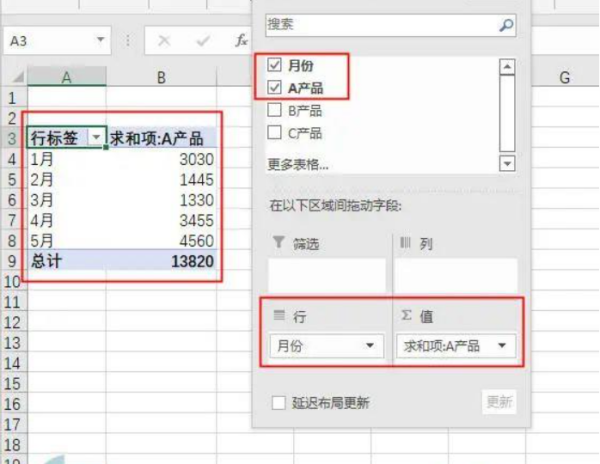Check the C产品 field checkbox
This screenshot has height=464, width=600.
pyautogui.click(x=274, y=132)
